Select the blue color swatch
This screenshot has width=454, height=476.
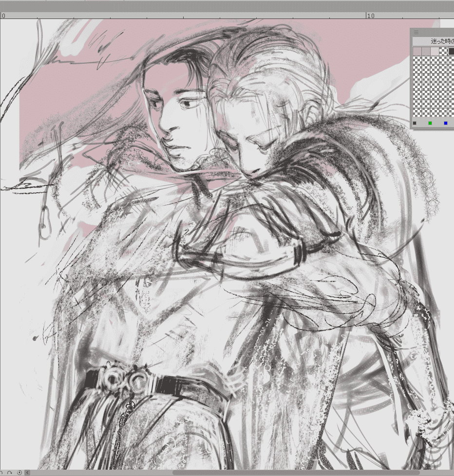point(445,123)
